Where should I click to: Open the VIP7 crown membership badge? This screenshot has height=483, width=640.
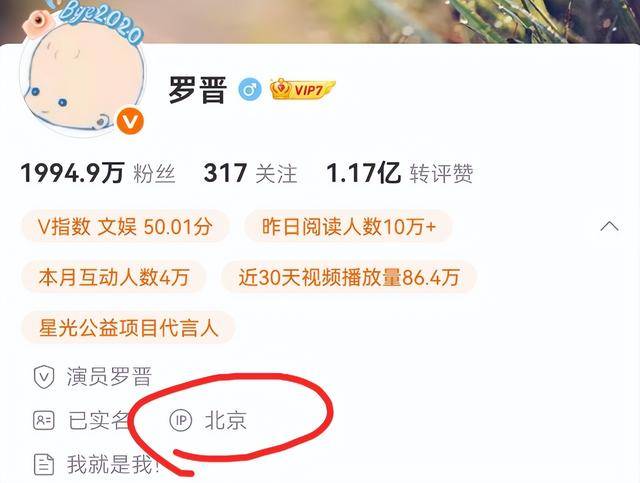click(x=302, y=89)
